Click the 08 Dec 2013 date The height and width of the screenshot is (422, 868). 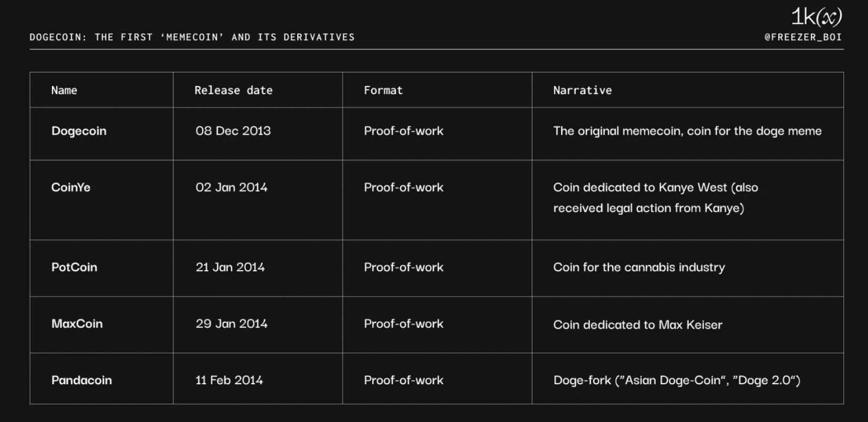coord(233,131)
